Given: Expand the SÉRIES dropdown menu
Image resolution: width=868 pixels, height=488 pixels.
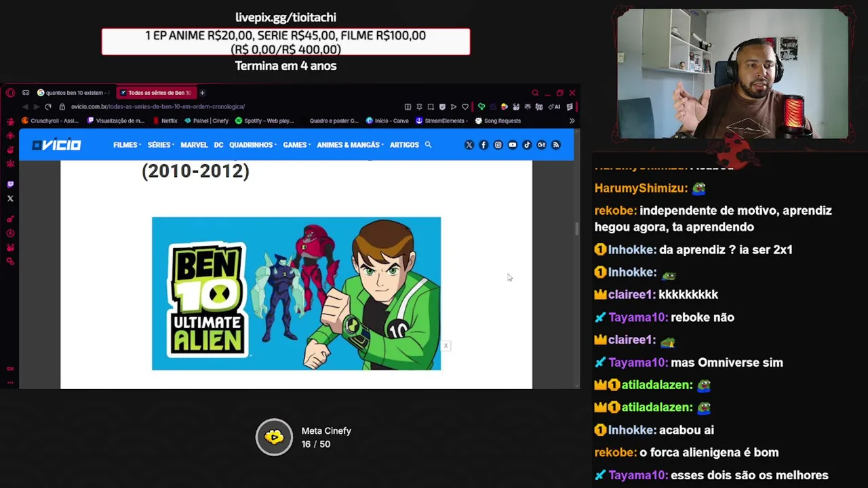Looking at the screenshot, I should point(161,145).
